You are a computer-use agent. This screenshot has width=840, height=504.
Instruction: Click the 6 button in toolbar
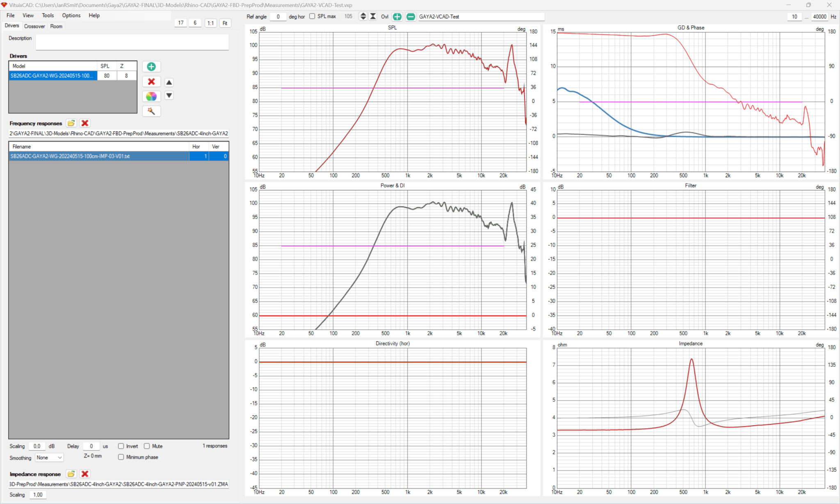point(195,23)
